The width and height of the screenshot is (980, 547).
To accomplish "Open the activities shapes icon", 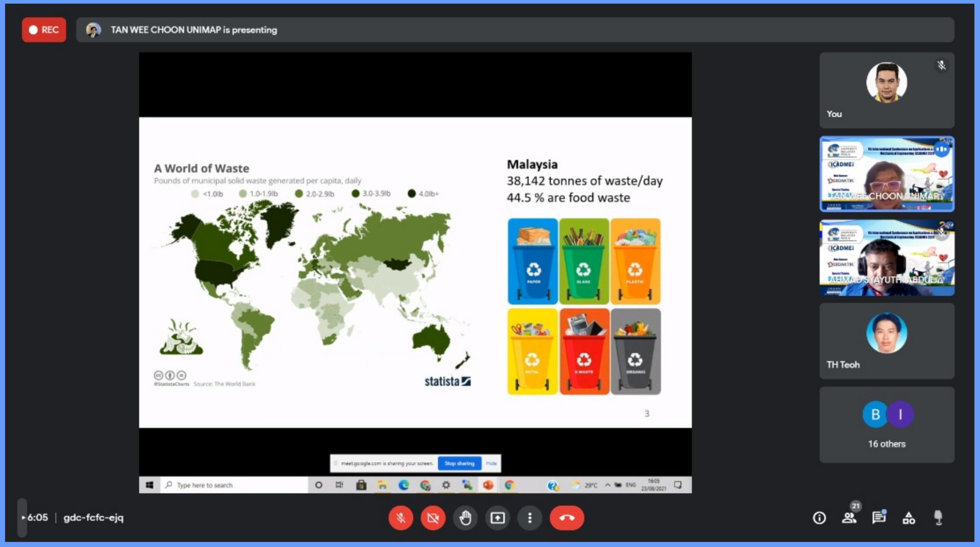I will pyautogui.click(x=909, y=518).
